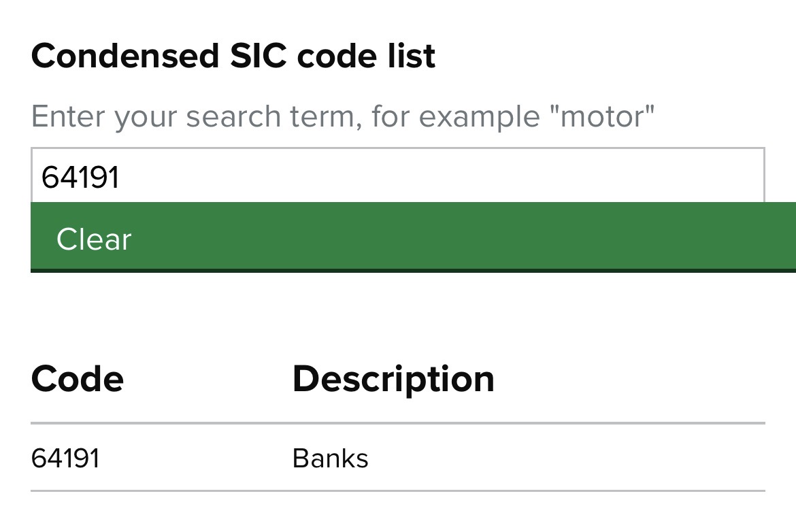
Task: Click the divider line below table headers
Action: 397,423
